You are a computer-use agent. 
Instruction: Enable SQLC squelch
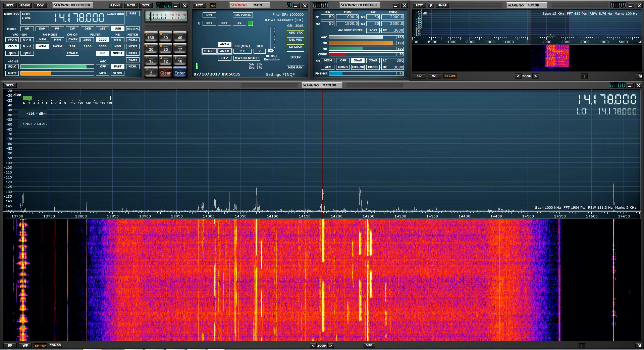[x=12, y=66]
